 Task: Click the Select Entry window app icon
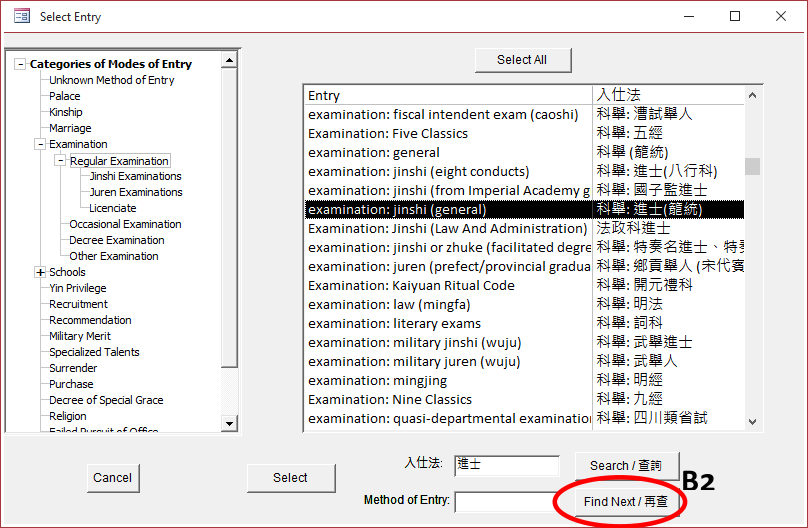pos(21,17)
